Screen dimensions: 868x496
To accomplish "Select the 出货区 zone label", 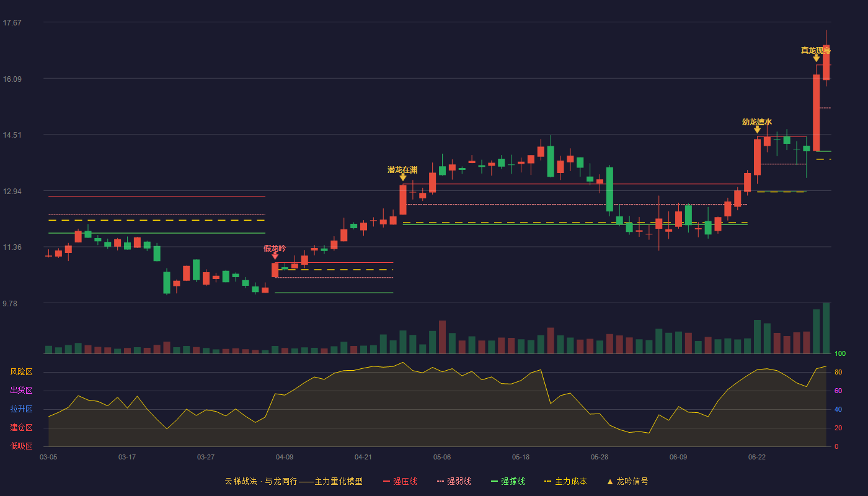I will pos(22,391).
